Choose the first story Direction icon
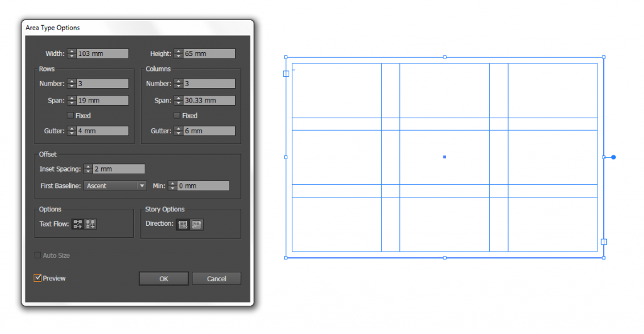This screenshot has width=644, height=334. (x=183, y=224)
